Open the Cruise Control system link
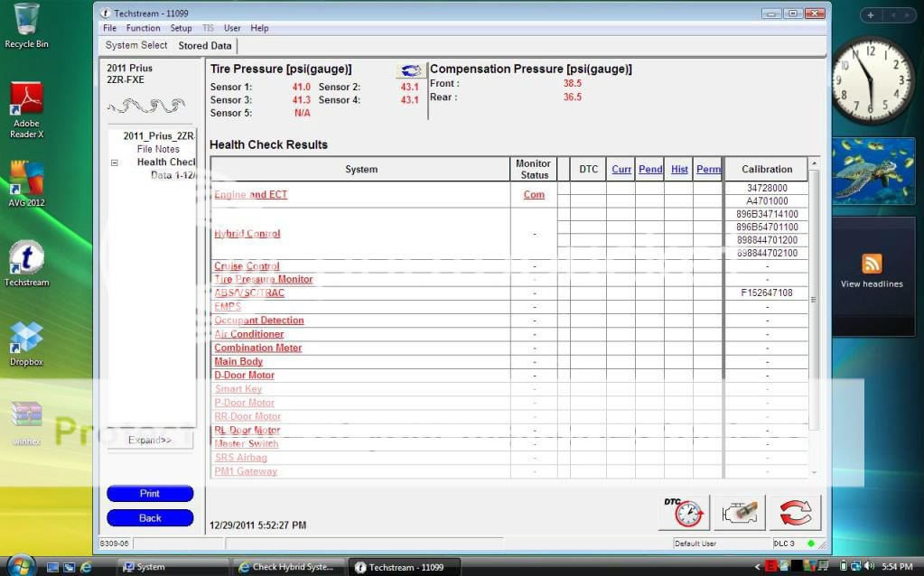 coord(247,265)
